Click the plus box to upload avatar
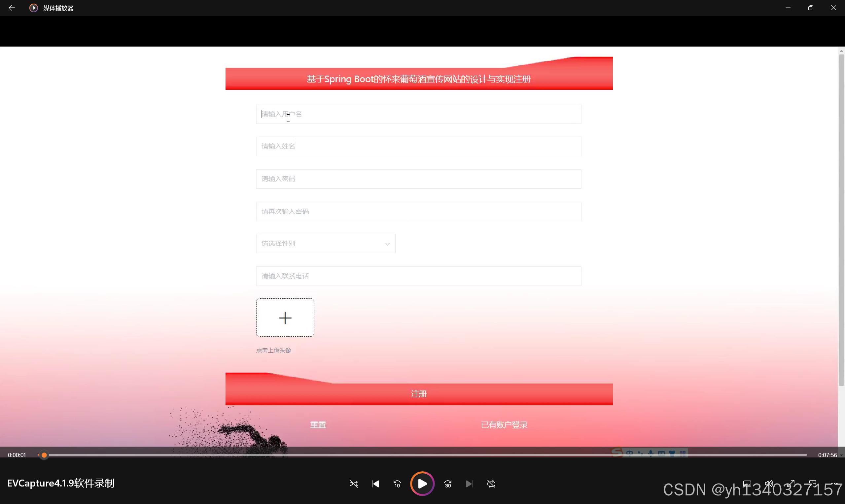Screen dimensions: 845x504 285,318
